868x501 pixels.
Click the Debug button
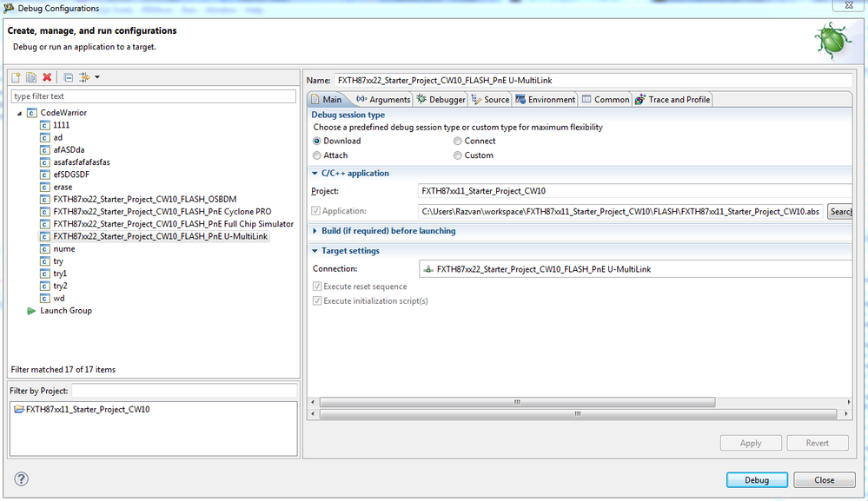pos(757,480)
